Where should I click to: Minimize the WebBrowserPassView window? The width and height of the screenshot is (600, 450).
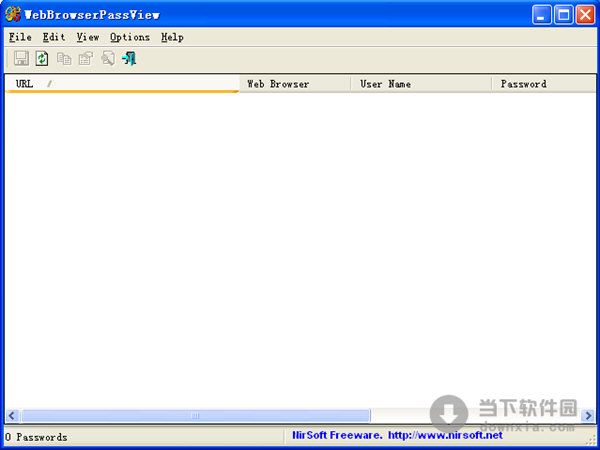541,15
